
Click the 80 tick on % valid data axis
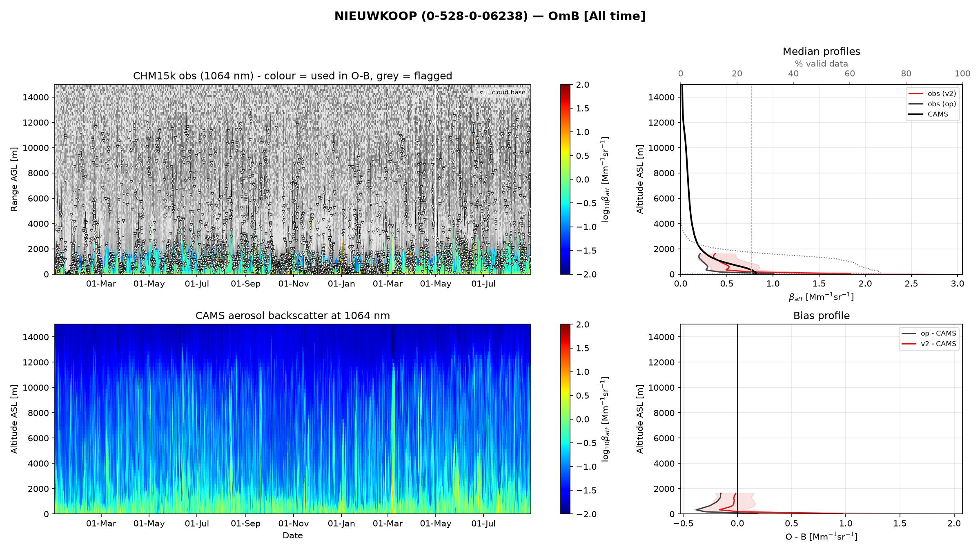point(906,73)
